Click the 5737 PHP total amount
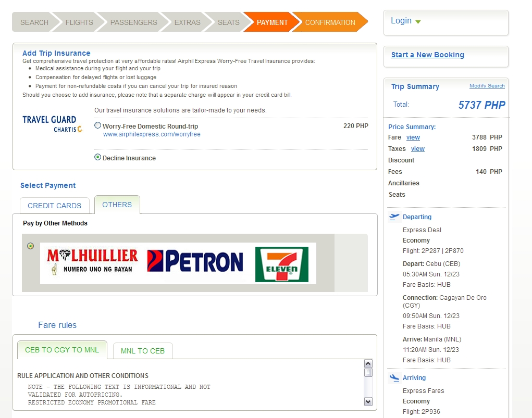Screen dimensions: 532x418 [x=482, y=105]
